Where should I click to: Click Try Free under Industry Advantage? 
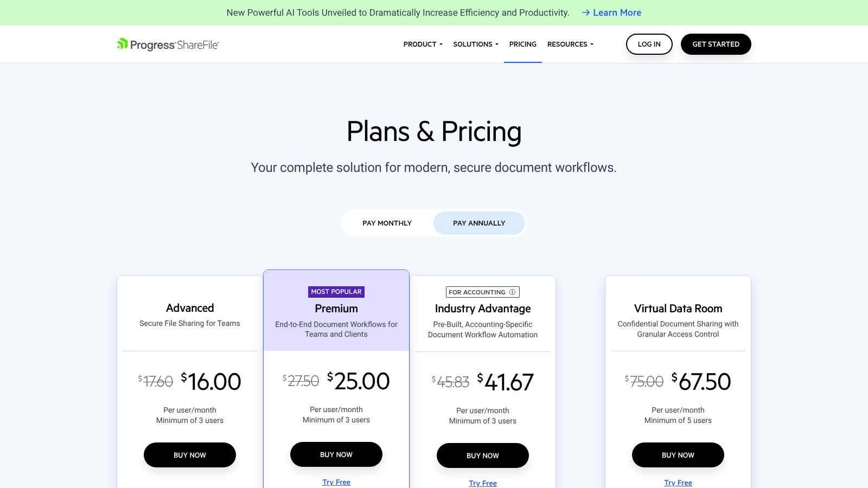click(x=483, y=483)
